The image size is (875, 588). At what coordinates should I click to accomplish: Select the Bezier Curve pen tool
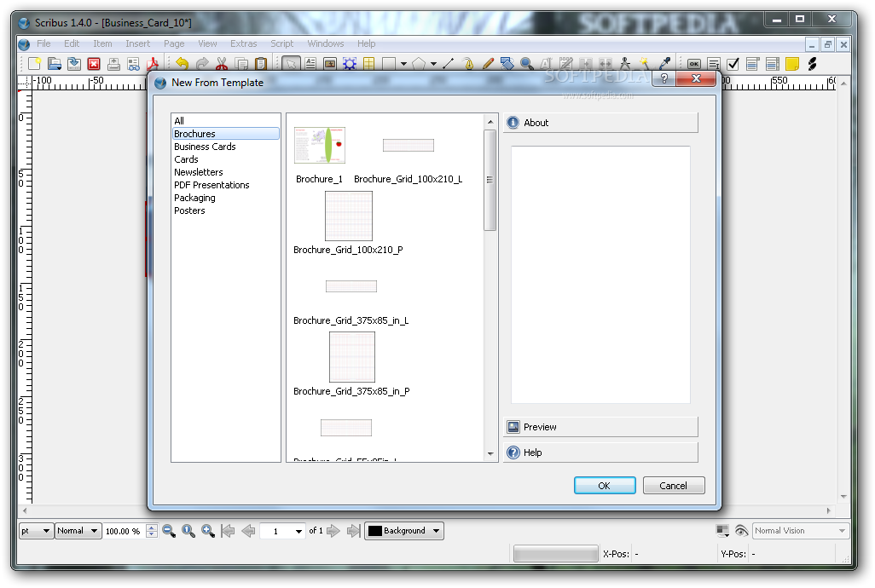tap(468, 64)
